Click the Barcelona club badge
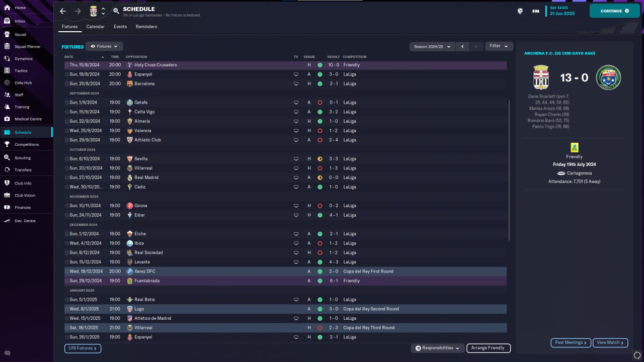The image size is (644, 362). click(130, 84)
